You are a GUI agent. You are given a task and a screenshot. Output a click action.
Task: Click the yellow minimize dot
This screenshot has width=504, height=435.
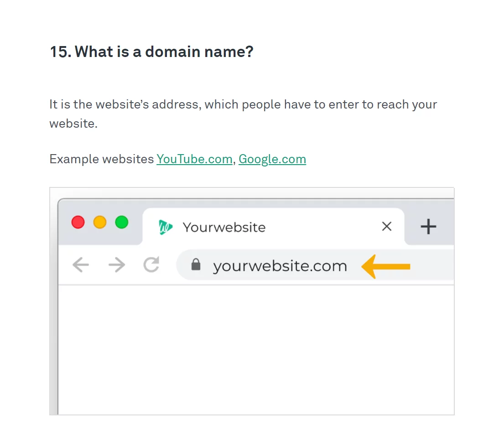coord(100,223)
